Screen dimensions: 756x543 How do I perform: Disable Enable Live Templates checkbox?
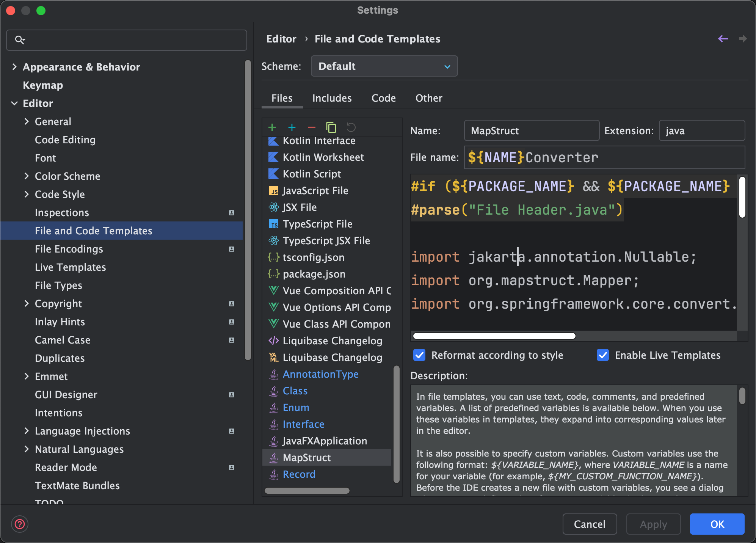pyautogui.click(x=603, y=355)
